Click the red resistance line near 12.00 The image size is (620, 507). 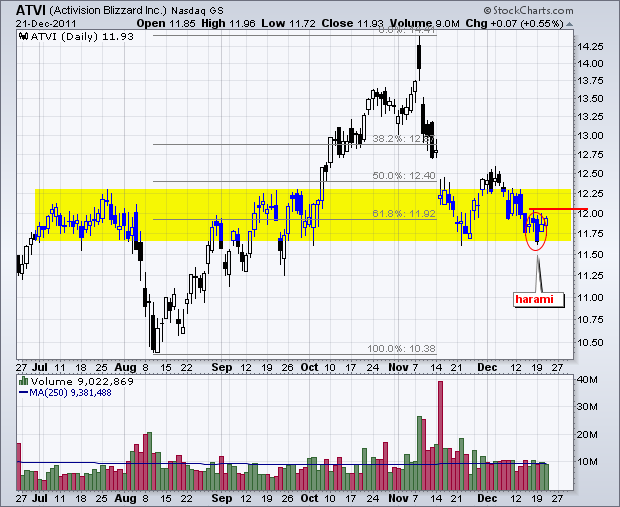pyautogui.click(x=558, y=209)
